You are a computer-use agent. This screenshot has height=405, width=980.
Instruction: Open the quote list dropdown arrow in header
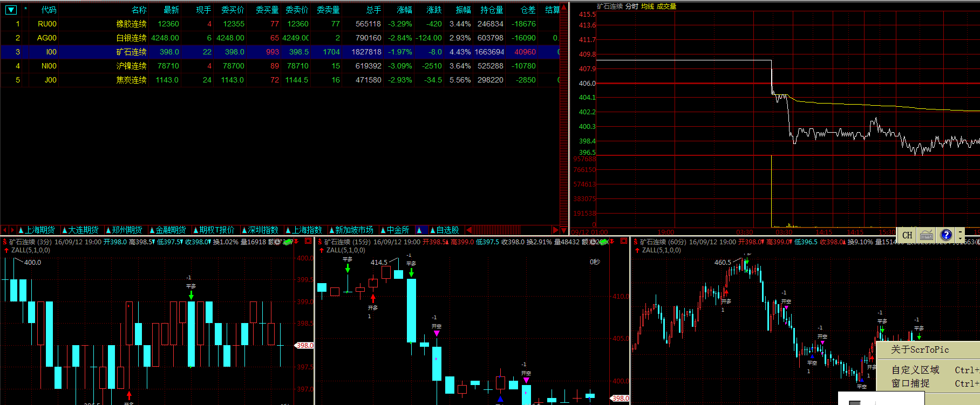pyautogui.click(x=11, y=10)
